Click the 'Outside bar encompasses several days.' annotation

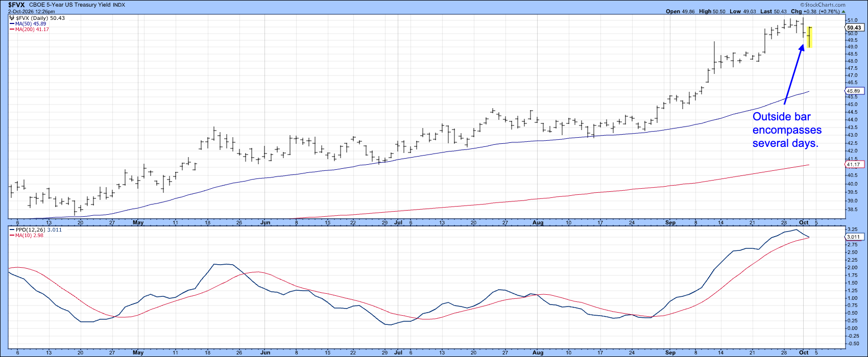[x=787, y=130]
